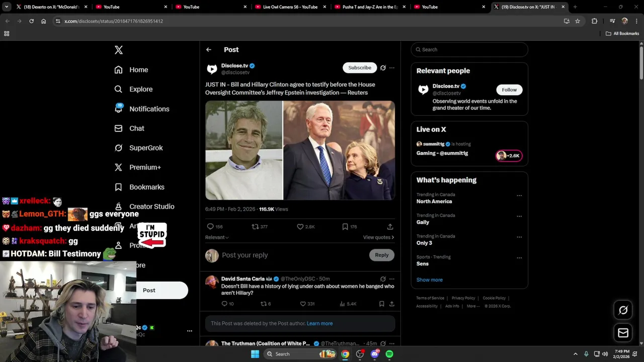
Task: Follow Disclose.tv in Relevant people
Action: coord(509,89)
